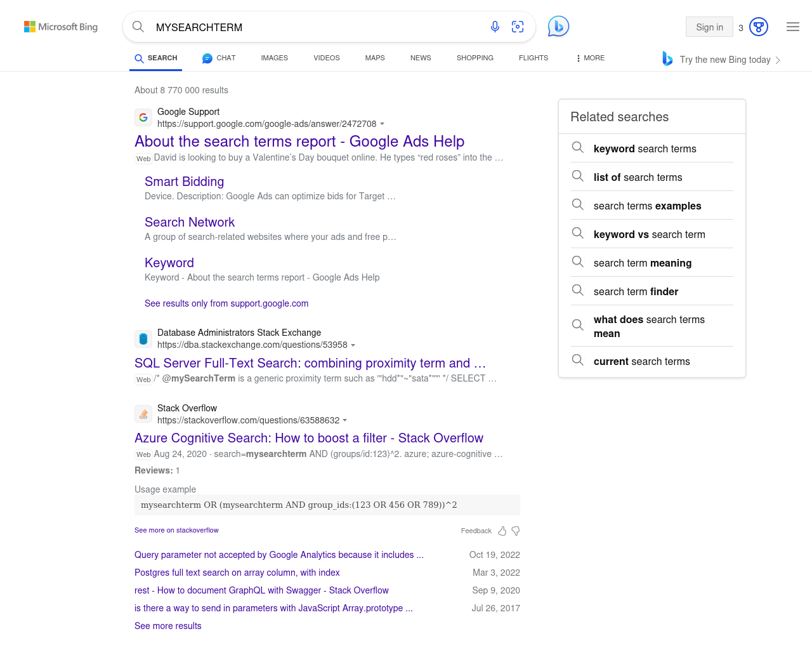
Task: Click the rewards points count '3'
Action: [741, 27]
